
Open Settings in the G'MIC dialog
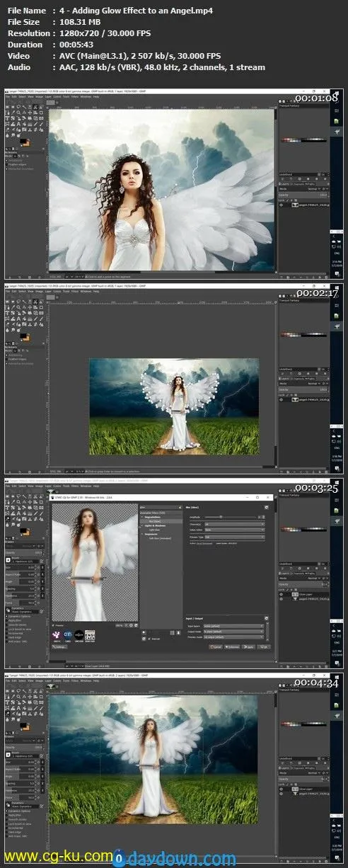click(59, 646)
